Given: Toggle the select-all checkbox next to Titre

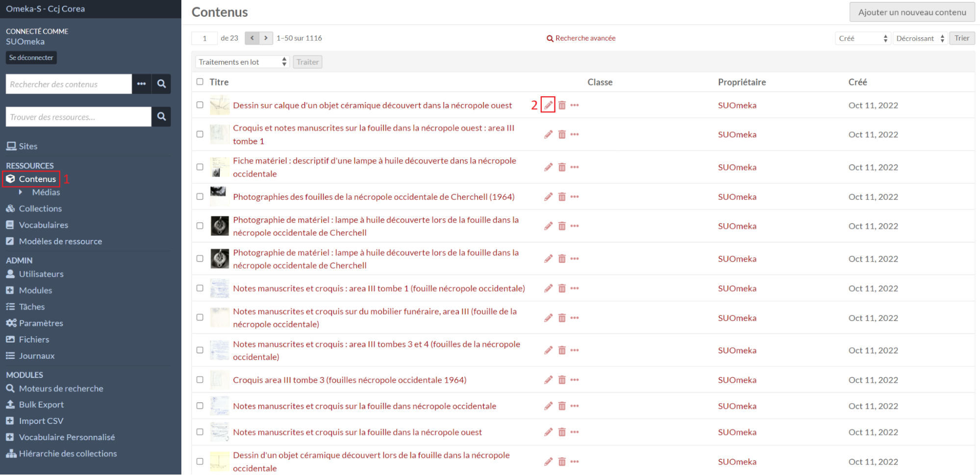Looking at the screenshot, I should (x=200, y=82).
